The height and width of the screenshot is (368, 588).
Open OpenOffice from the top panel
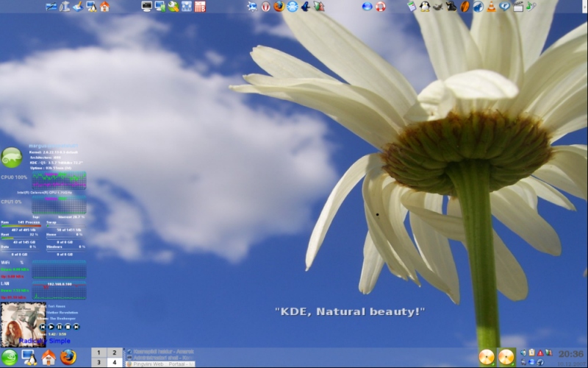[x=51, y=7]
